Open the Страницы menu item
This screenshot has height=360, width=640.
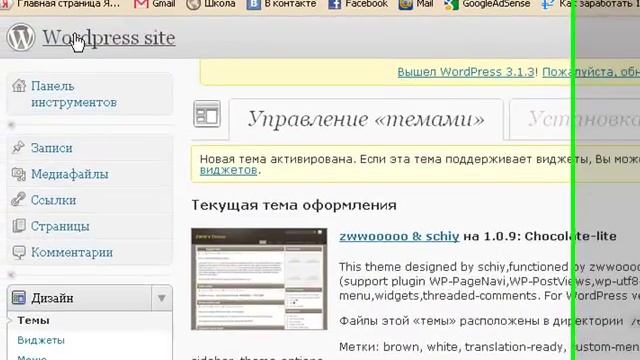(60, 226)
